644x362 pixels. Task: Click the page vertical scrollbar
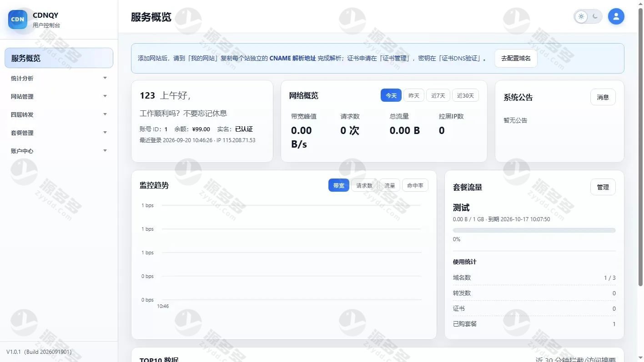(641, 148)
